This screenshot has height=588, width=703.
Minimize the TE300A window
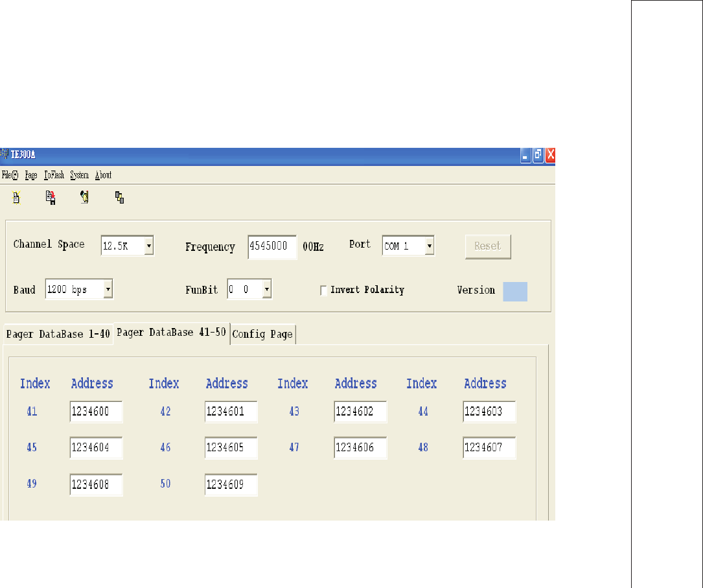pos(525,155)
